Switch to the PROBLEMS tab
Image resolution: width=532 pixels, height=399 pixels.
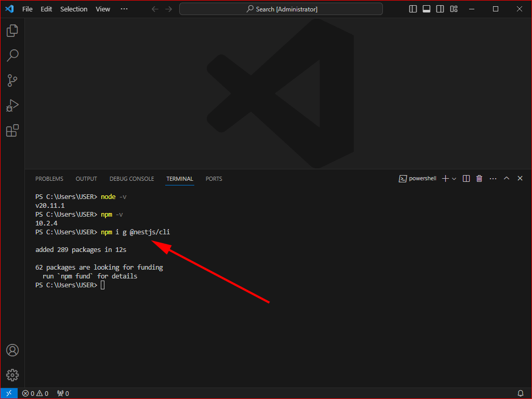point(49,179)
